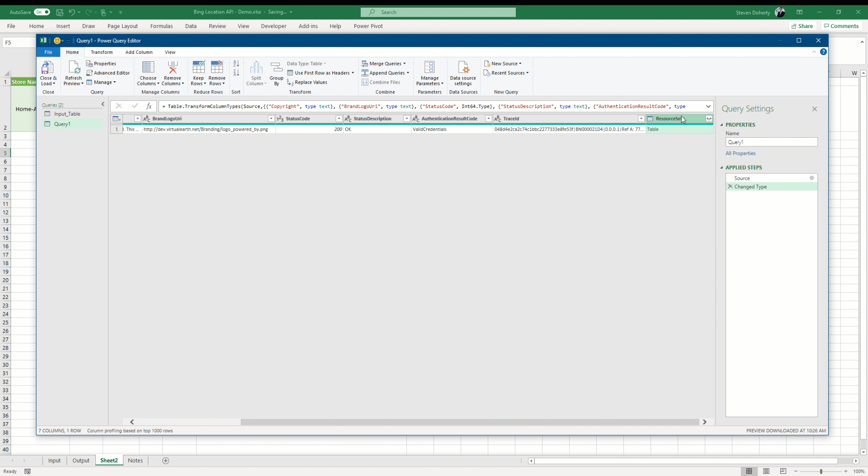Image resolution: width=868 pixels, height=476 pixels.
Task: Open Data source settings
Action: (x=463, y=73)
